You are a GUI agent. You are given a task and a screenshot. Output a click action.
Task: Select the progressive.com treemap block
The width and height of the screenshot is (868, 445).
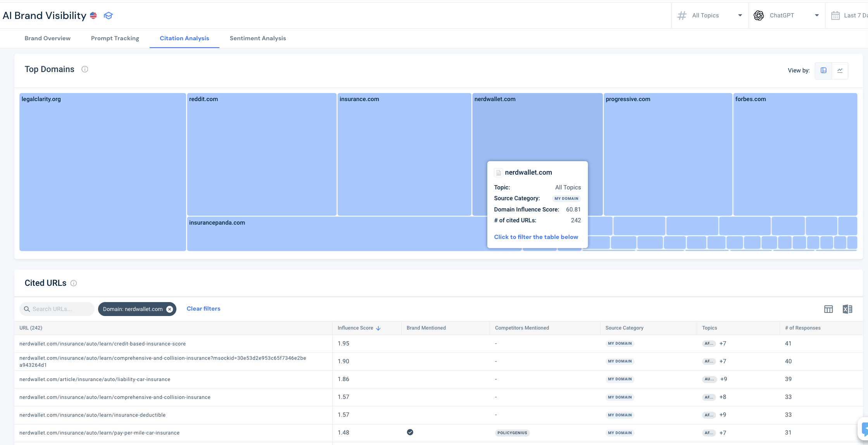(x=668, y=154)
